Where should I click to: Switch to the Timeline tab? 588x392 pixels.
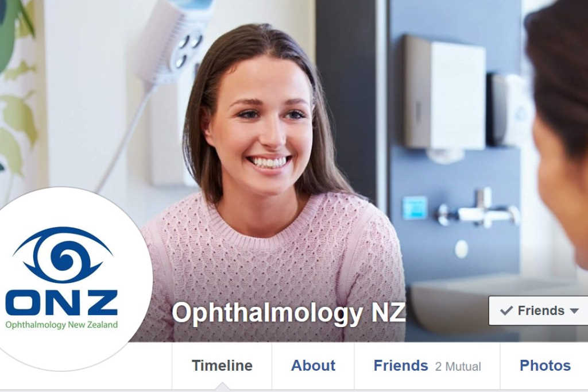click(222, 366)
